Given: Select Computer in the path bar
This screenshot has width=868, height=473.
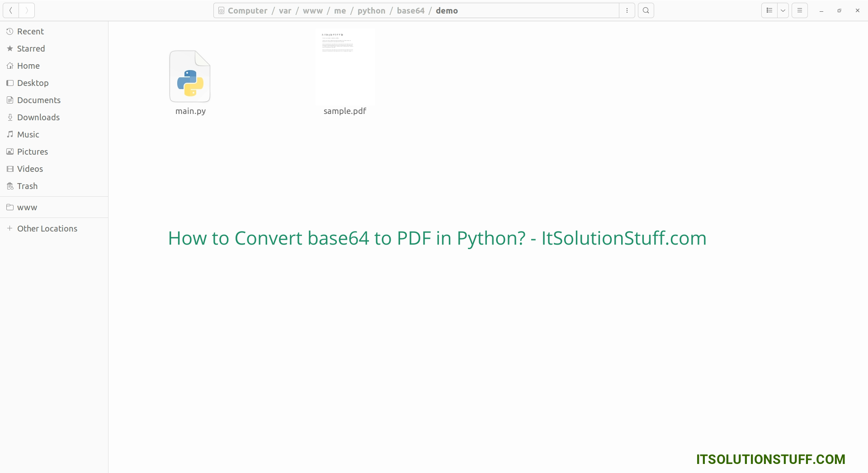Looking at the screenshot, I should click(x=247, y=10).
